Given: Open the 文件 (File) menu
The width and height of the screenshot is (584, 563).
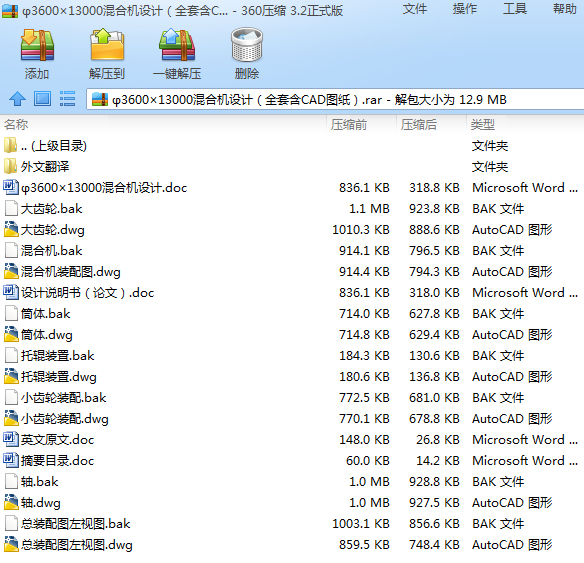Looking at the screenshot, I should (415, 9).
